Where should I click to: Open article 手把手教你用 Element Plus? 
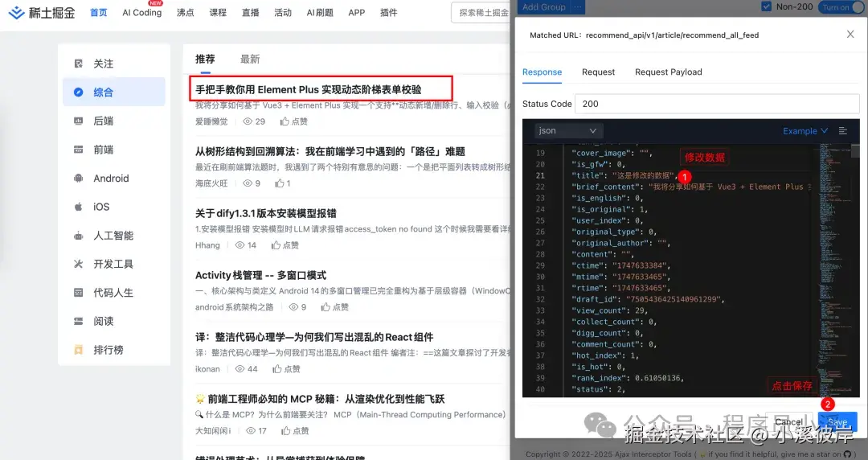pyautogui.click(x=309, y=90)
